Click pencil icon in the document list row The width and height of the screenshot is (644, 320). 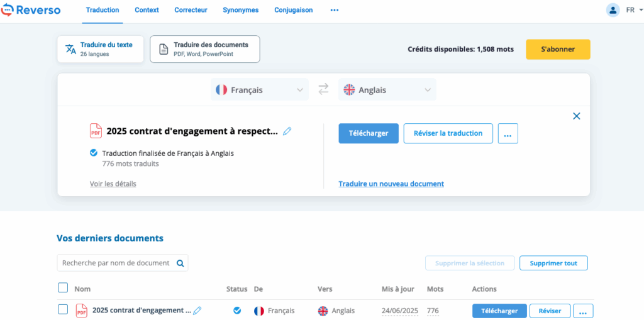click(197, 311)
